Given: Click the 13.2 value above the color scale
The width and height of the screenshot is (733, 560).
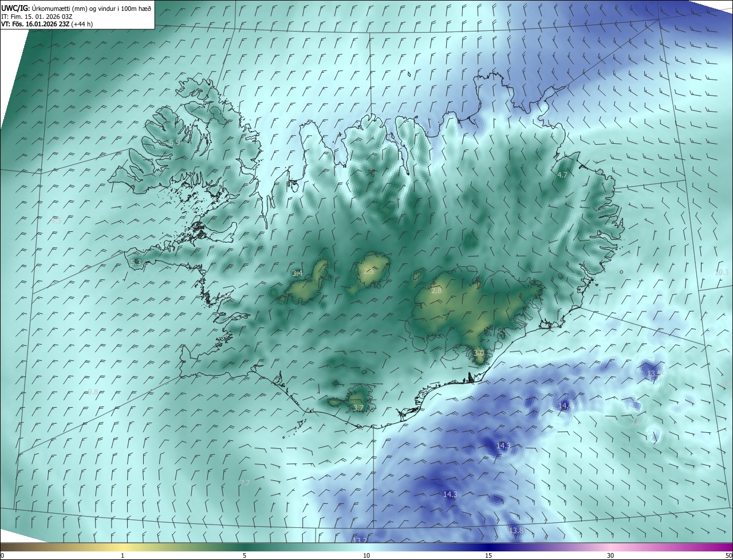Looking at the screenshot, I should [x=360, y=541].
